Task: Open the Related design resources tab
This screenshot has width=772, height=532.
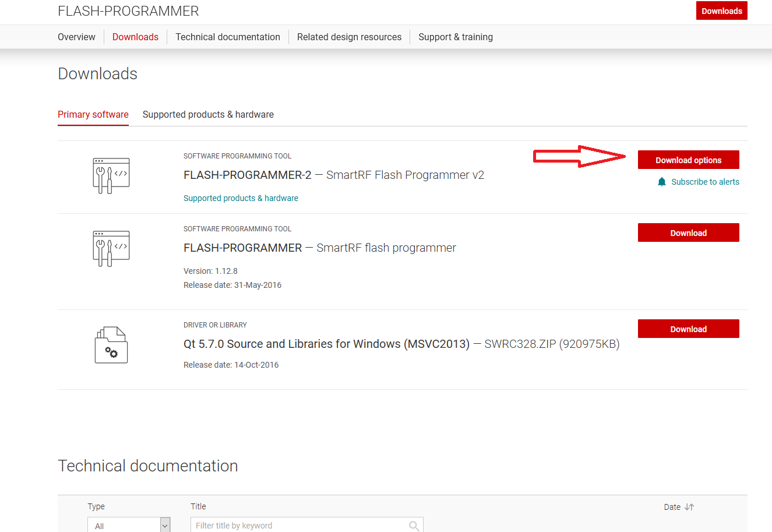Action: pos(349,37)
